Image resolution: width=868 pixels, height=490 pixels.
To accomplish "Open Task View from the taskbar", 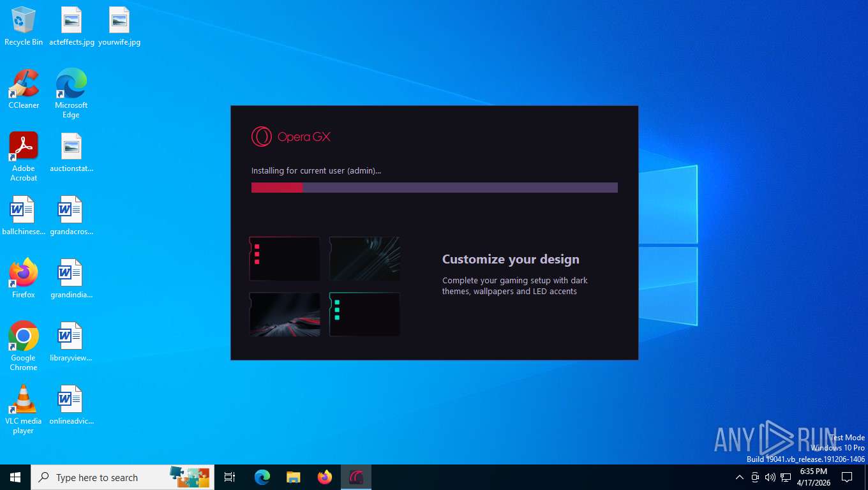I will 230,477.
